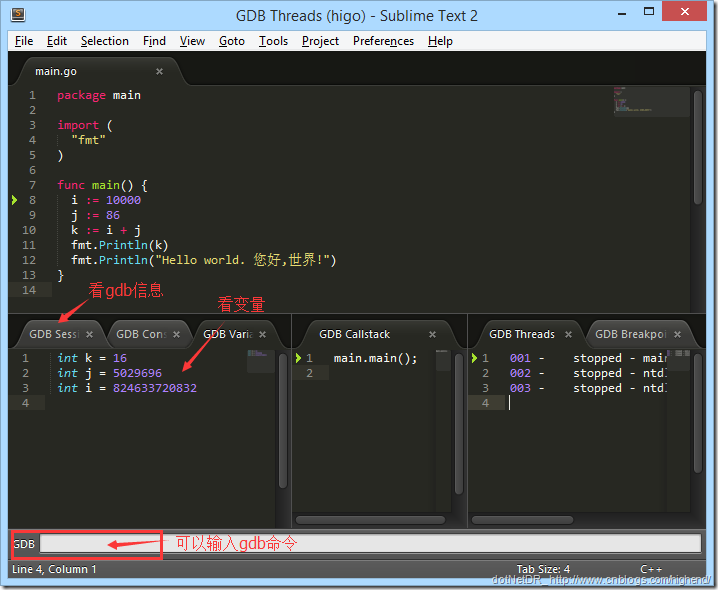Close the GDB Session tab
Image resolution: width=718 pixels, height=590 pixels.
pyautogui.click(x=90, y=334)
